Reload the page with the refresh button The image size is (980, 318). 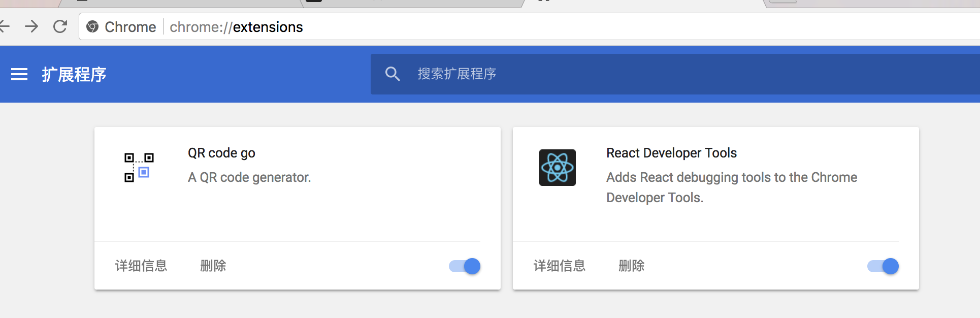(x=60, y=26)
